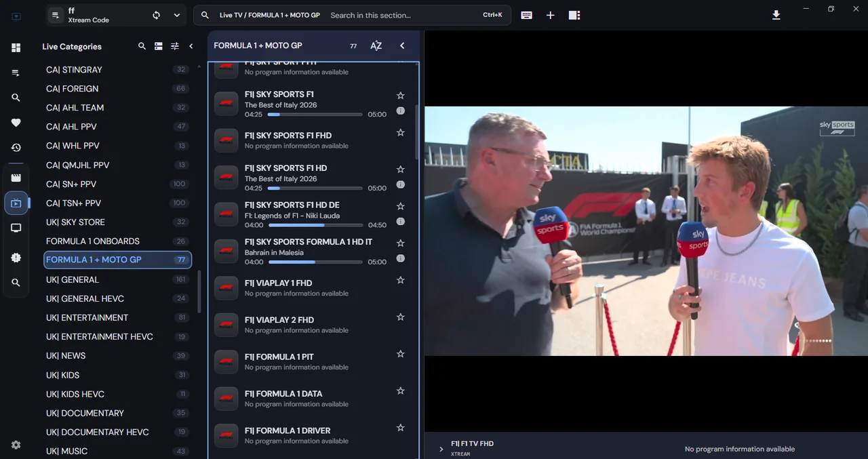Image resolution: width=868 pixels, height=459 pixels.
Task: Open the dashboard grid icon in sidebar
Action: [16, 47]
